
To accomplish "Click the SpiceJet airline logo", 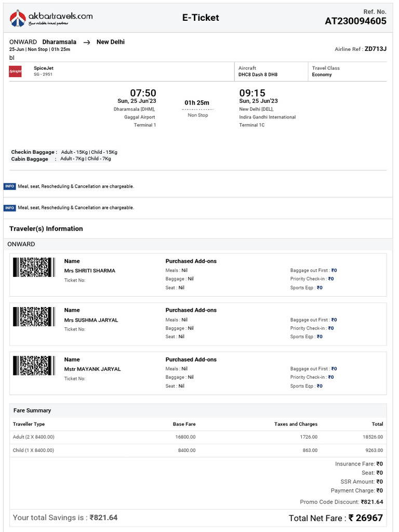I will 15,71.
